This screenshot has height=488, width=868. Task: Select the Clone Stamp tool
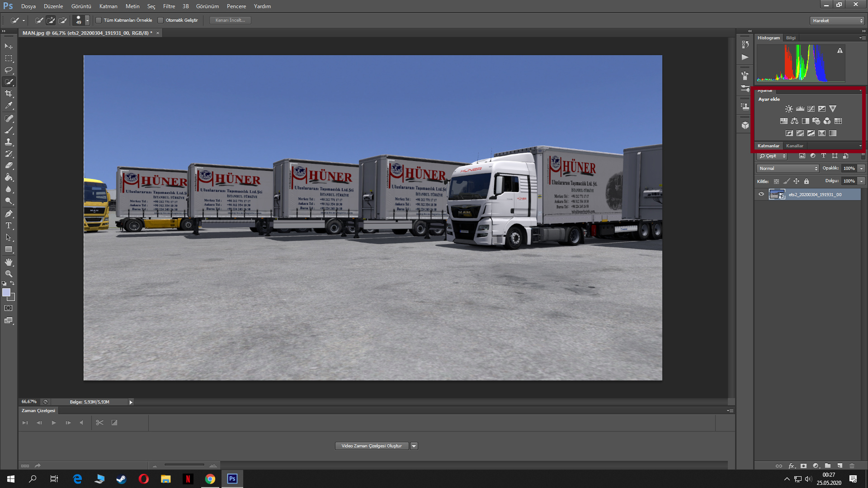click(9, 142)
